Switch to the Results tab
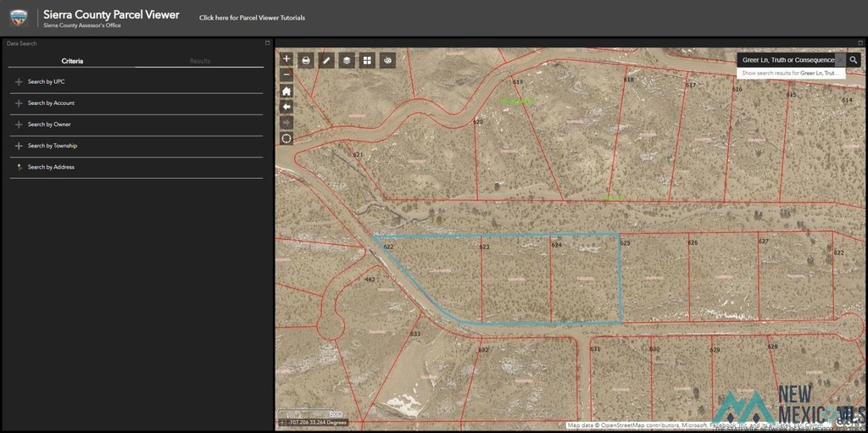This screenshot has width=868, height=433. click(x=199, y=61)
